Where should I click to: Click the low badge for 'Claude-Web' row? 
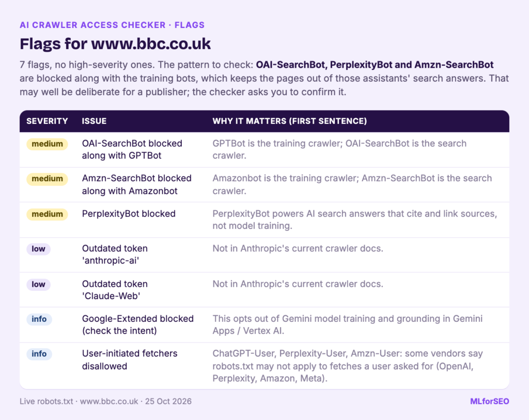pos(38,284)
